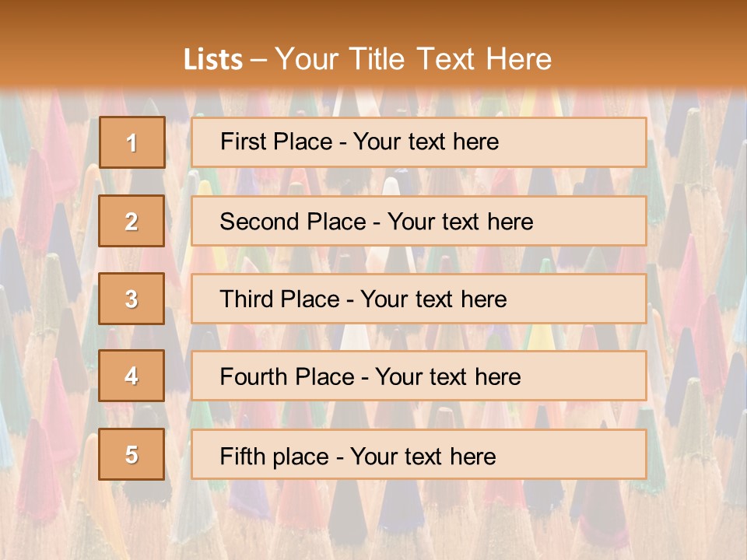747x560 pixels.
Task: Click the number 5 box
Action: pos(132,454)
